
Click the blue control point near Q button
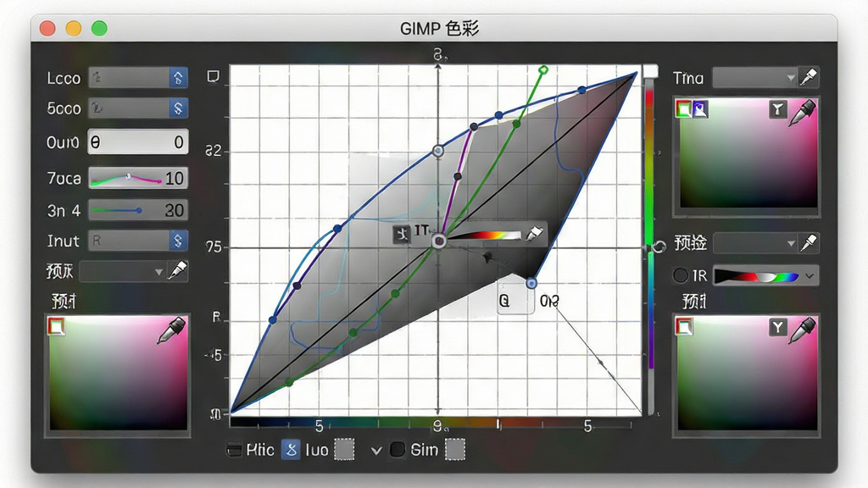[x=531, y=283]
